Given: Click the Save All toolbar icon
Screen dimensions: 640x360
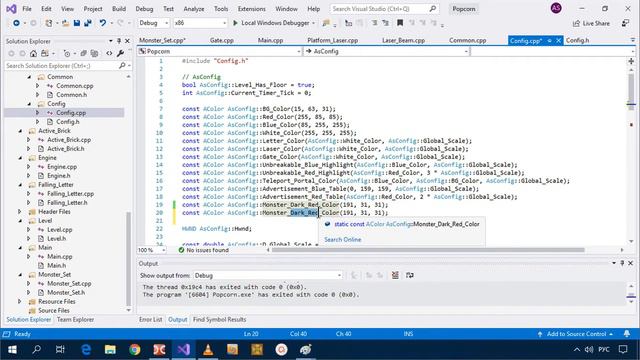Looking at the screenshot, I should 87,23.
